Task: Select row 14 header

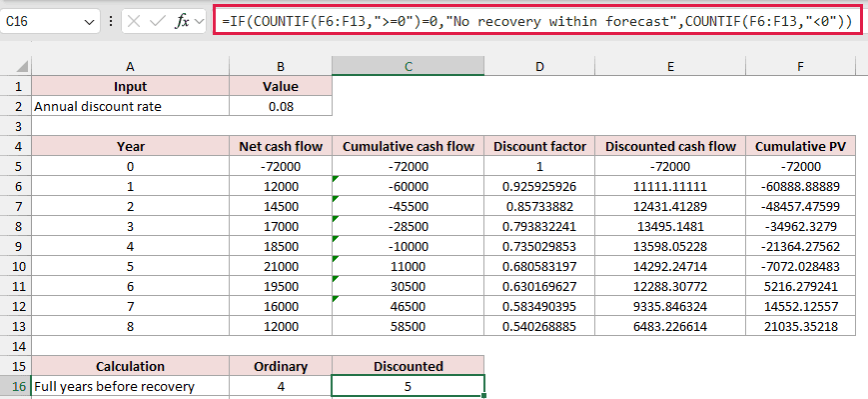Action: click(16, 346)
